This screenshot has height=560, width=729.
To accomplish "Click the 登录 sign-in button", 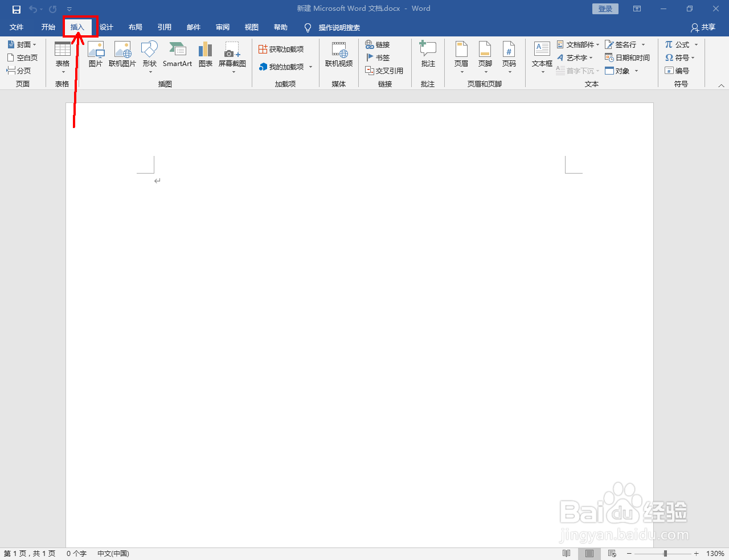I will click(x=605, y=9).
